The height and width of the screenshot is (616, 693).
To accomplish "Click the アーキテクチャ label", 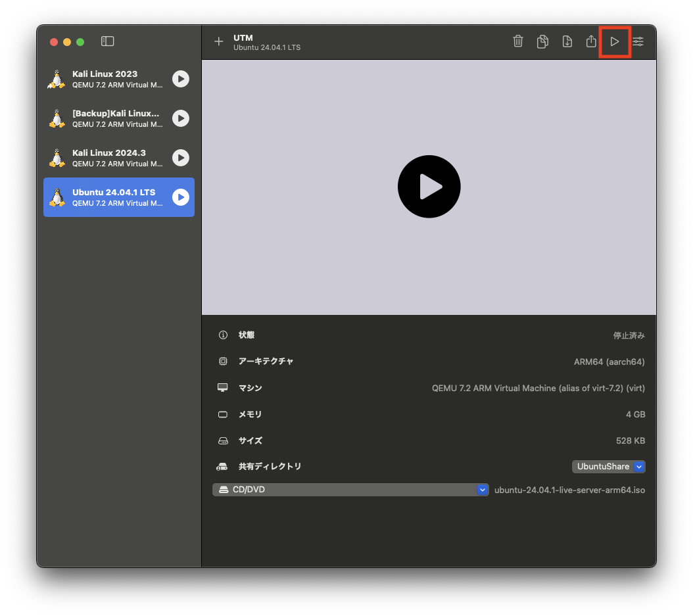I will 266,361.
